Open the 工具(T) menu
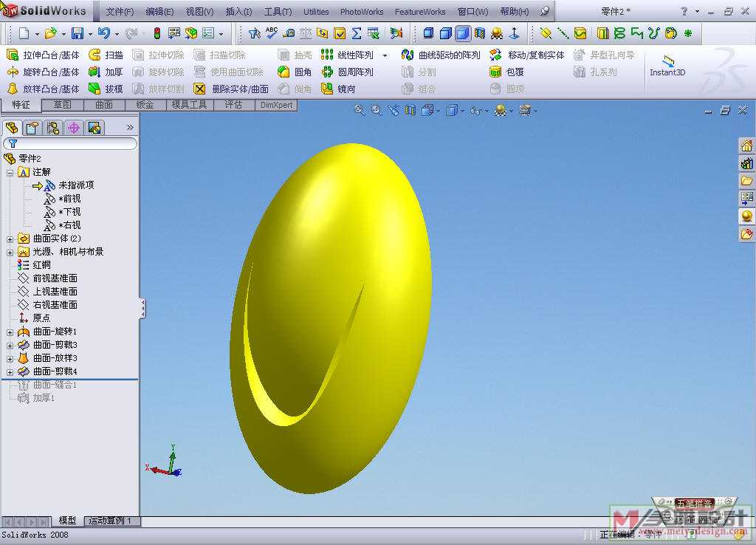This screenshot has width=756, height=545. [278, 12]
